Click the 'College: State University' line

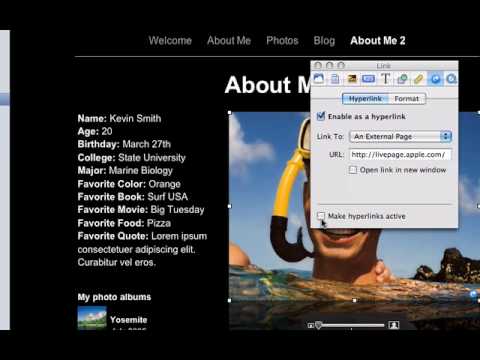click(131, 157)
